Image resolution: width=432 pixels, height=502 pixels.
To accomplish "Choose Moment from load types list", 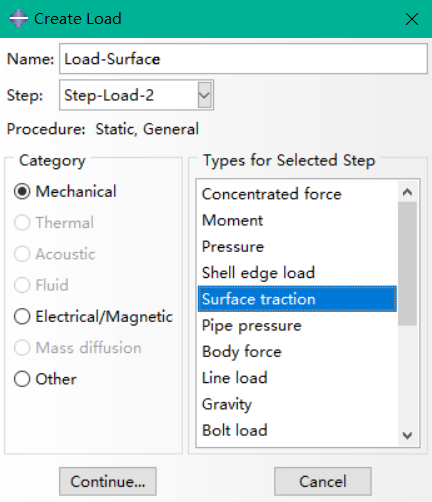I will pos(297,220).
